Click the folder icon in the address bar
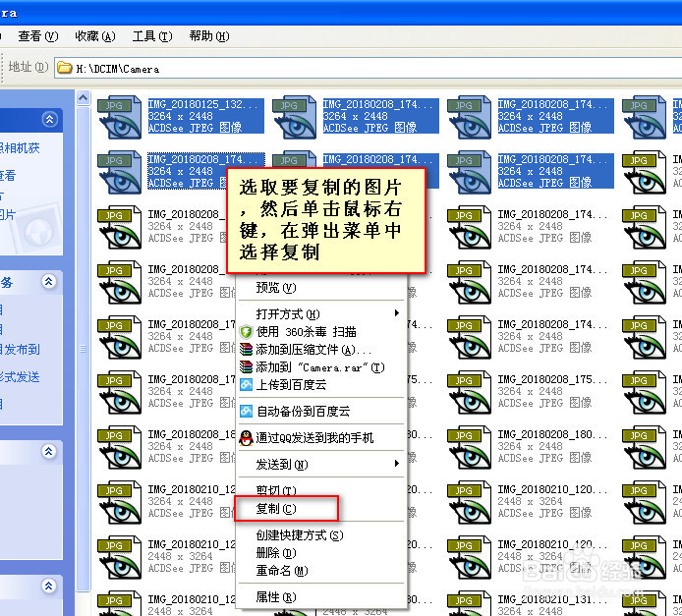Screen dimensions: 682x616 click(x=65, y=68)
